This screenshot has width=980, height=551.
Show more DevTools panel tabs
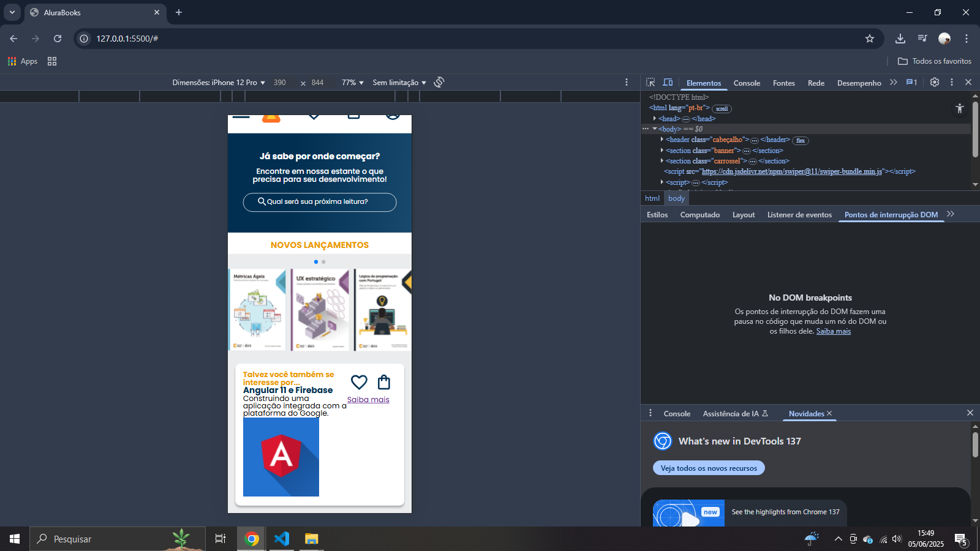point(894,82)
